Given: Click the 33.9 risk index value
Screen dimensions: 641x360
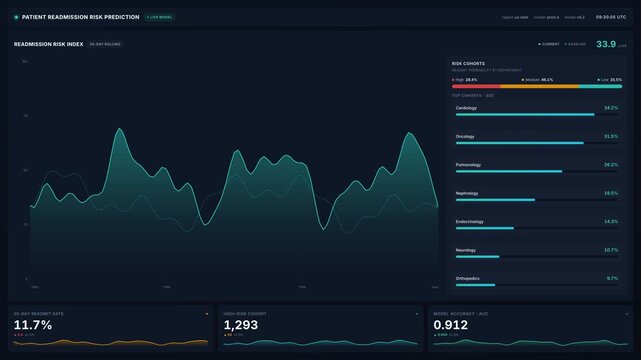Looking at the screenshot, I should (606, 44).
